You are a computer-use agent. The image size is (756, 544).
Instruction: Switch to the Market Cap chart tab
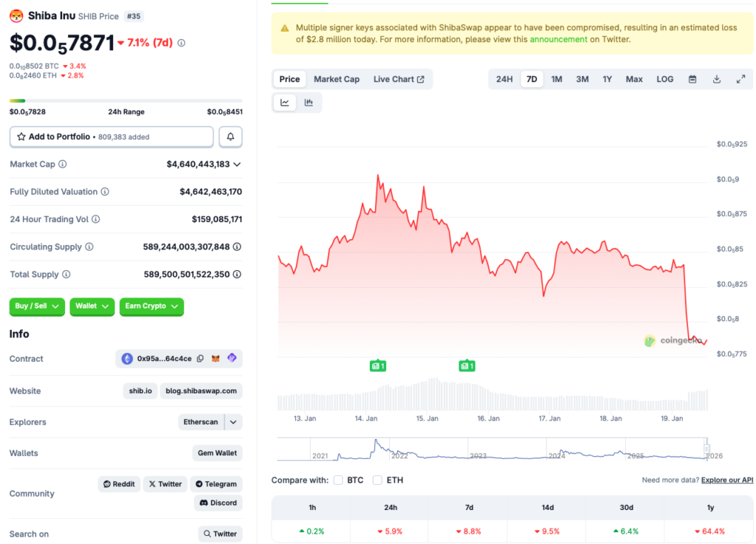pos(337,79)
